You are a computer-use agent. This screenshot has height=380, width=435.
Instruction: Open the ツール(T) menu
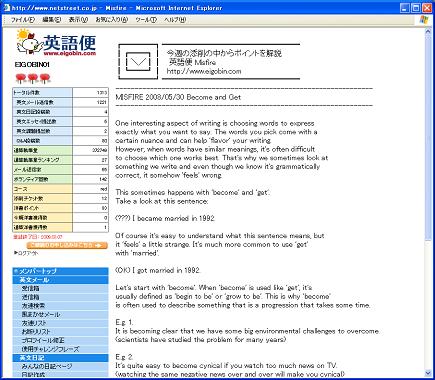tap(146, 20)
